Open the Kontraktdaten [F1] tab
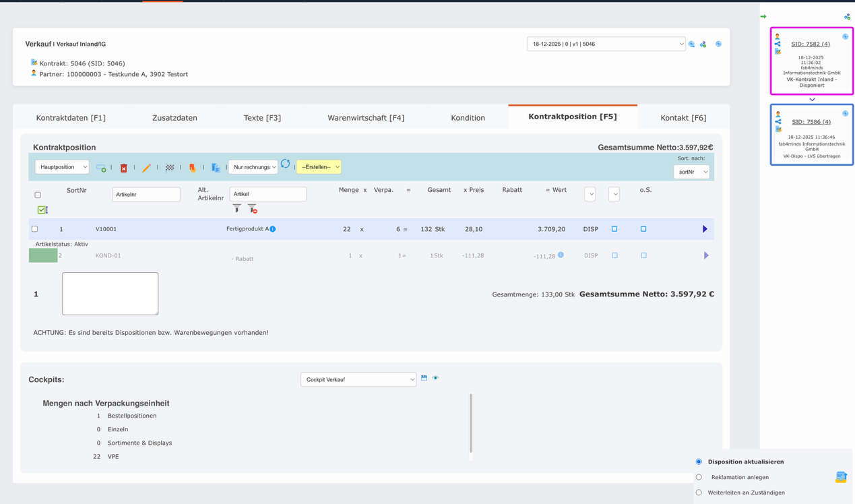The width and height of the screenshot is (855, 504). [71, 118]
